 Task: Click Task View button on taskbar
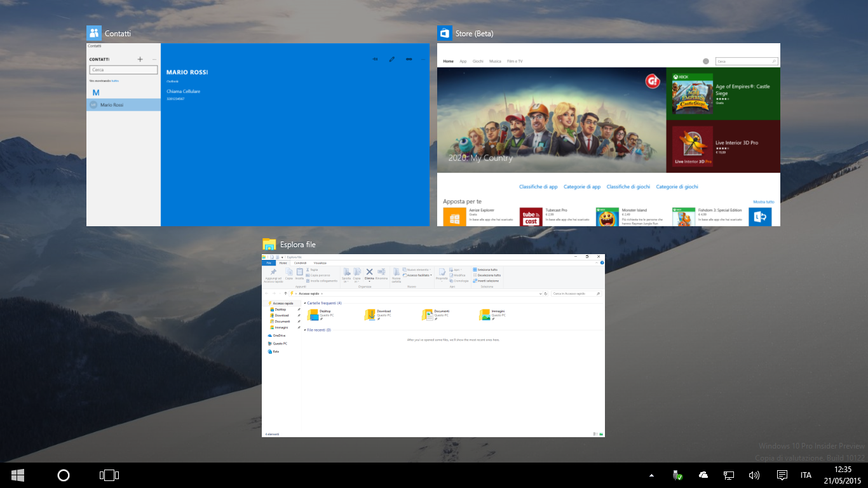click(x=109, y=475)
